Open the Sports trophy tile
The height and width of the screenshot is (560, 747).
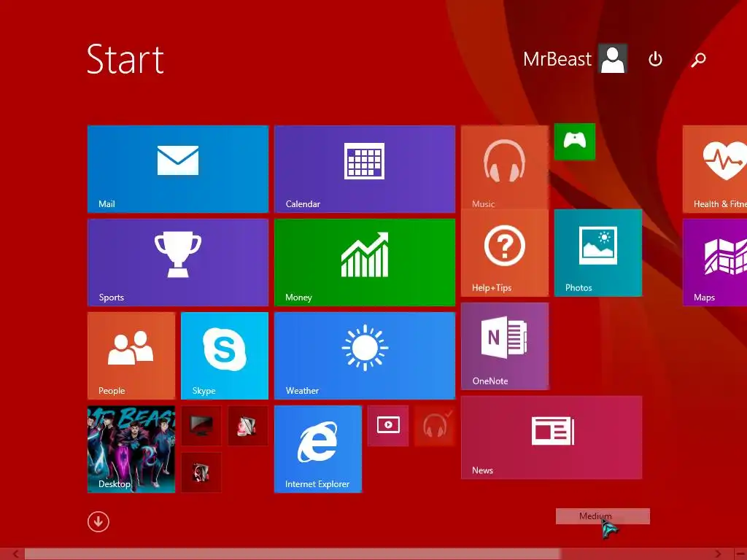coord(178,262)
